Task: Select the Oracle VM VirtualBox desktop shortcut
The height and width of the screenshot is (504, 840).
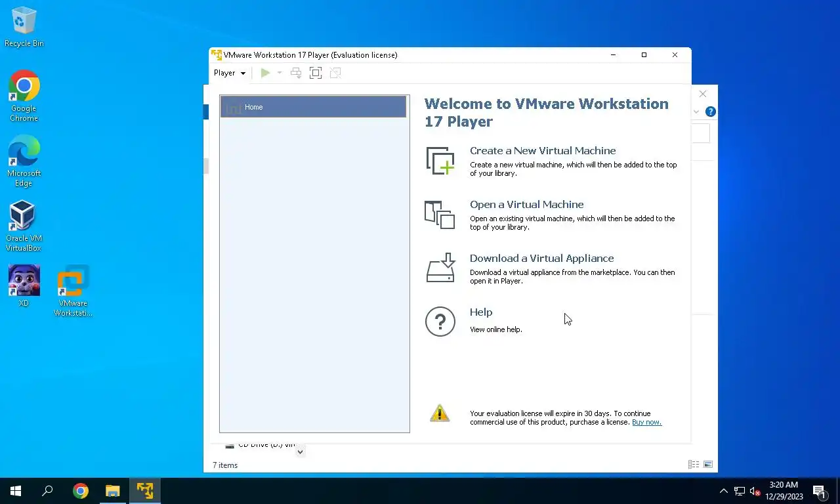Action: pos(24,226)
